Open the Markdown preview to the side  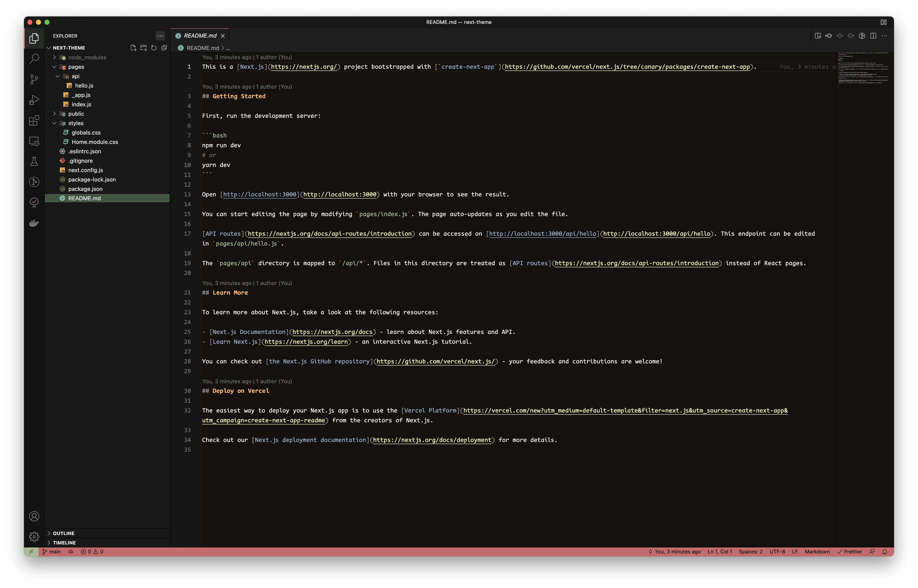pos(818,35)
